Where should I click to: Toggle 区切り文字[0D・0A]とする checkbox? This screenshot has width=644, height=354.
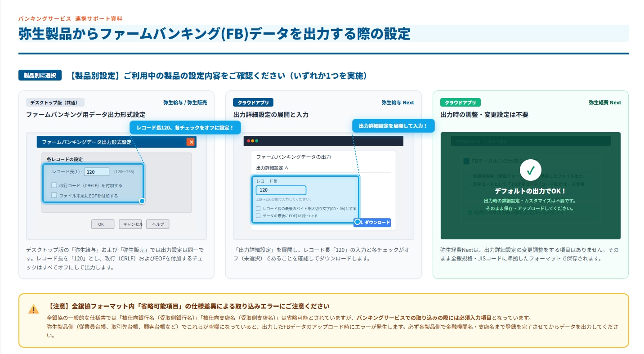tap(258, 209)
